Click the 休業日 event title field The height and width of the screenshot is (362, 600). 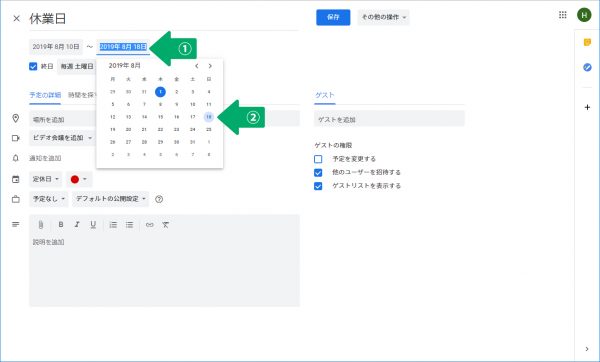click(x=164, y=19)
